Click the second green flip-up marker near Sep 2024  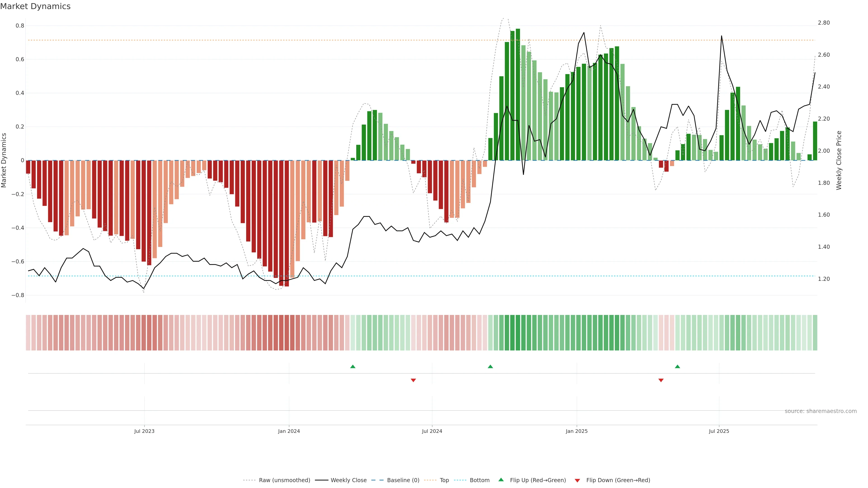pos(490,366)
